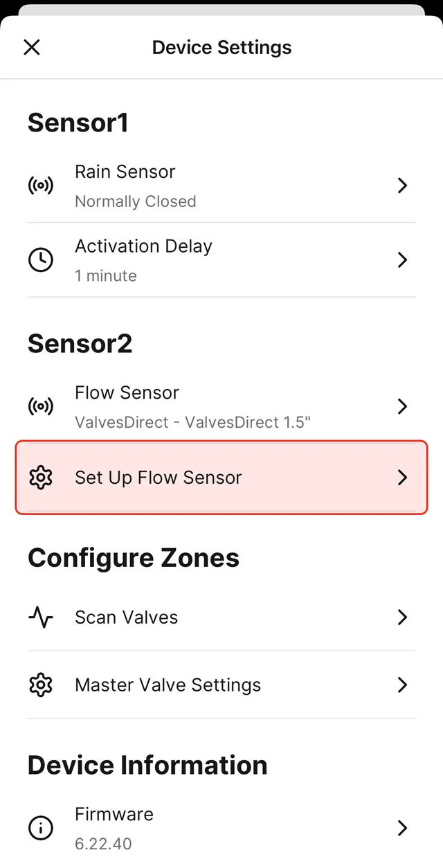Click the Activation Delay clock icon
Image resolution: width=443 pixels, height=868 pixels.
pos(41,260)
